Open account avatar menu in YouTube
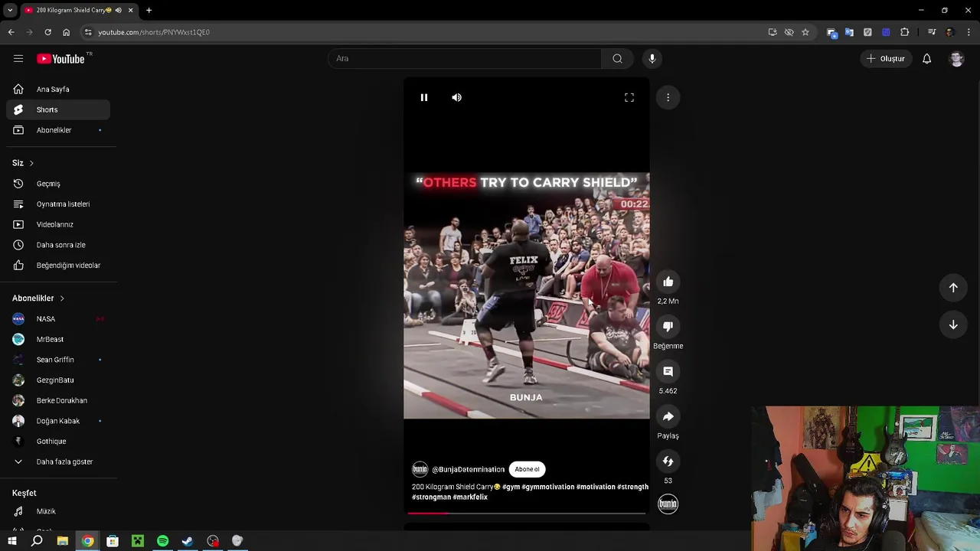 (956, 58)
